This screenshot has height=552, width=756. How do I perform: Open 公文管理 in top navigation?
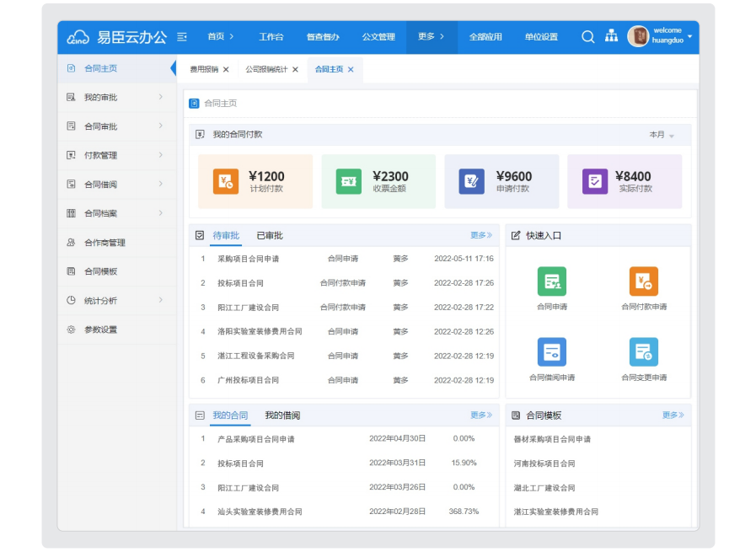pos(378,36)
